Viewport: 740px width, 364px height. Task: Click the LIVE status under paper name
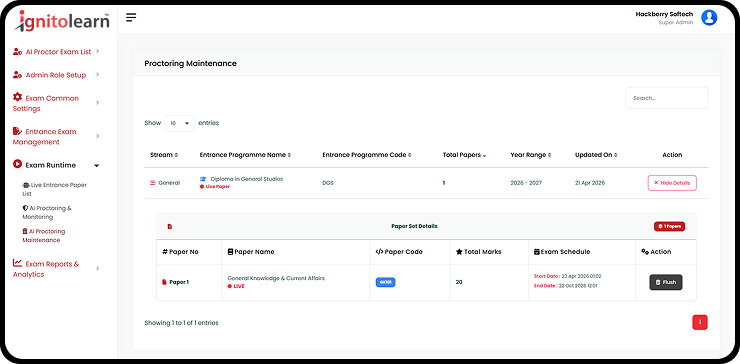click(x=236, y=286)
